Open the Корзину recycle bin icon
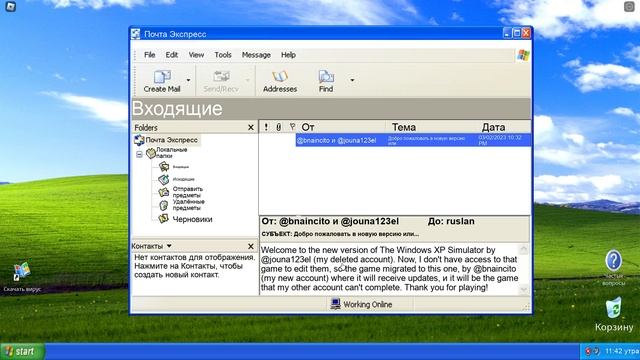 click(613, 308)
